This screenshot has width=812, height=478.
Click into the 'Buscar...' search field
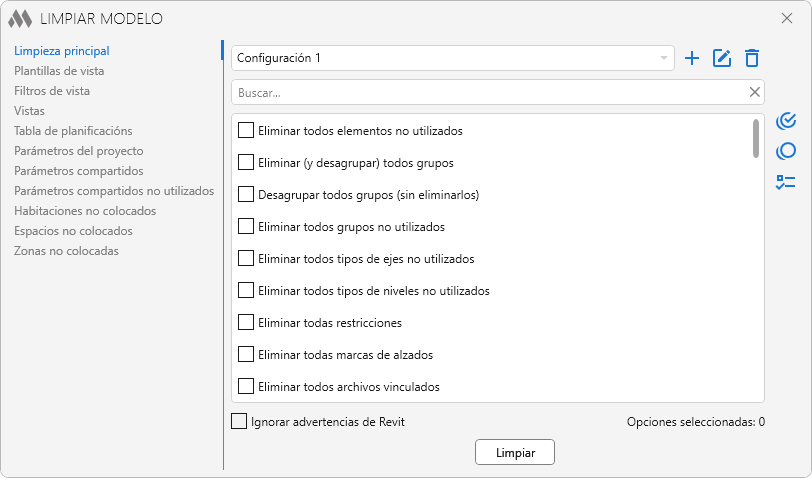tap(488, 92)
